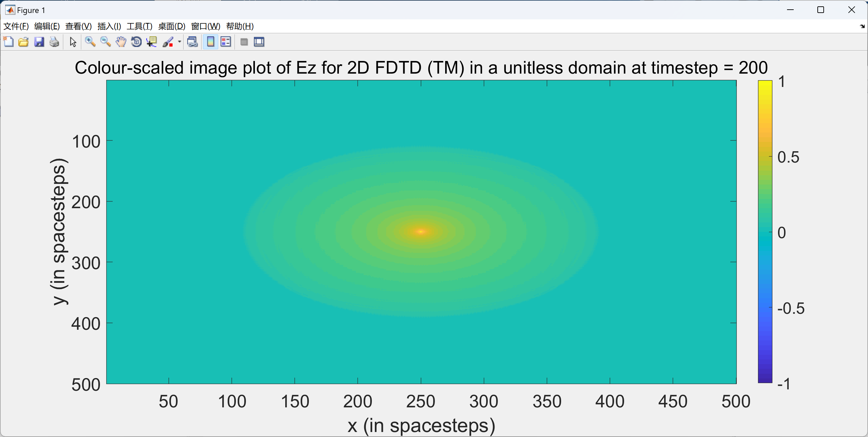Open the 工具(T) menu
The height and width of the screenshot is (437, 868).
click(x=139, y=26)
